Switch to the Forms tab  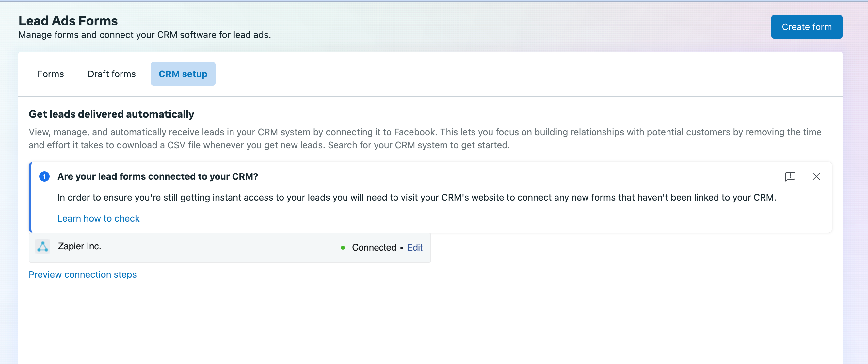[51, 74]
